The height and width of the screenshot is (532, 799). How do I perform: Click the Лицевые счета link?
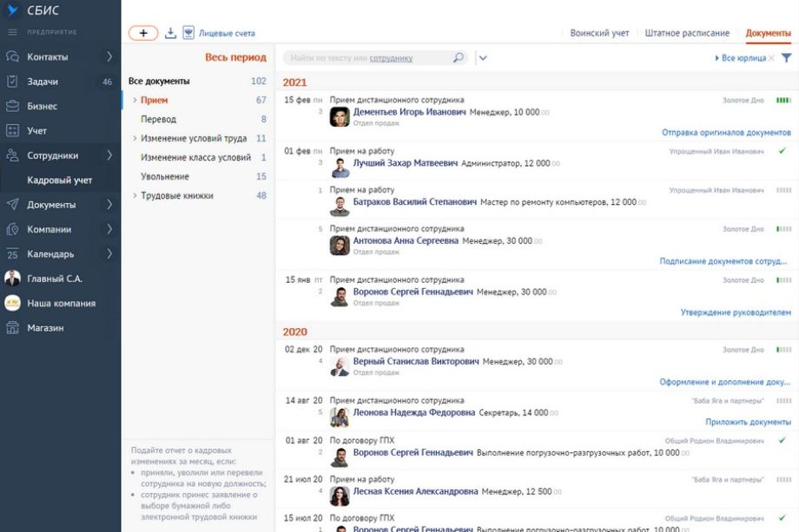click(227, 33)
